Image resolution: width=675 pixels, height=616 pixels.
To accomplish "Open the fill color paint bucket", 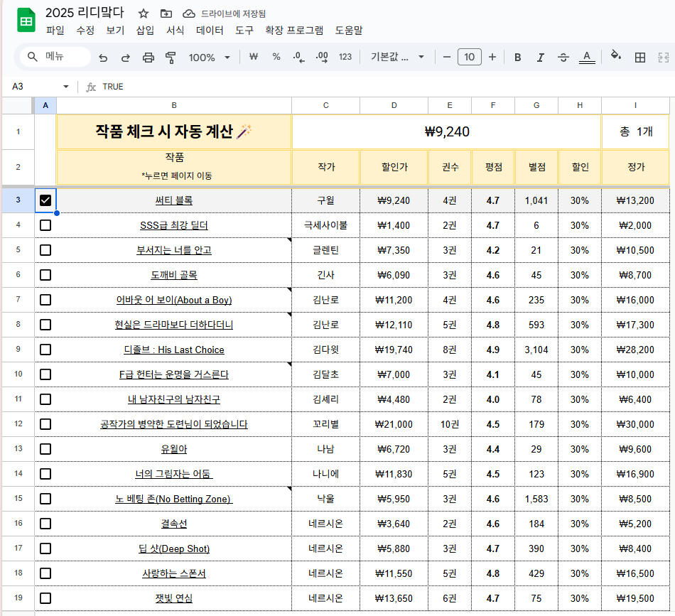I will tap(616, 57).
